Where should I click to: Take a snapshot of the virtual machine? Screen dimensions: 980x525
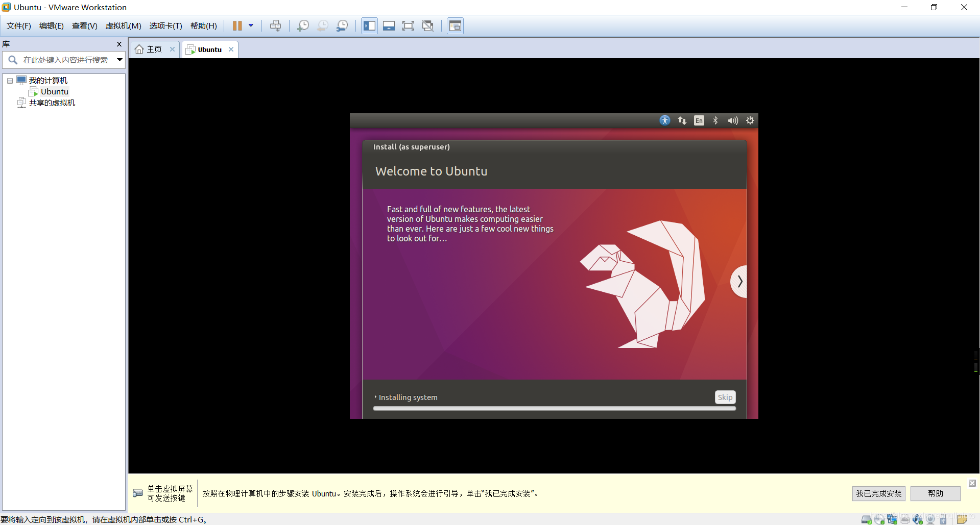pyautogui.click(x=303, y=26)
